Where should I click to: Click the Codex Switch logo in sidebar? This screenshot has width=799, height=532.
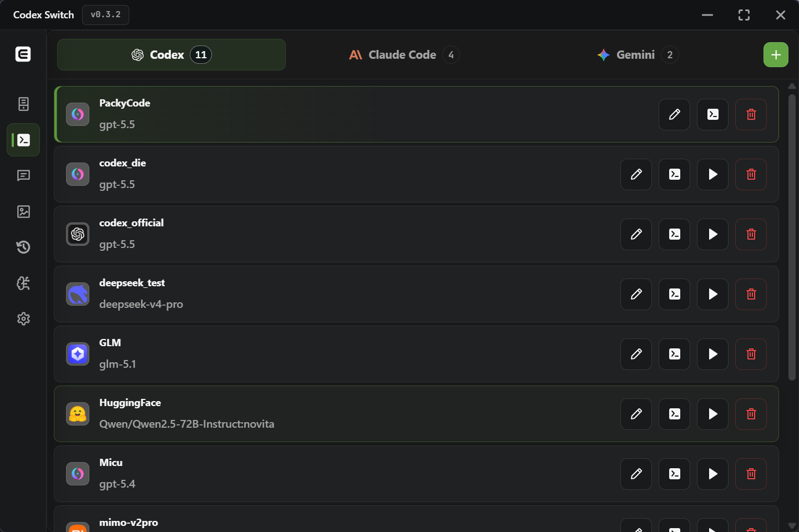pyautogui.click(x=23, y=54)
